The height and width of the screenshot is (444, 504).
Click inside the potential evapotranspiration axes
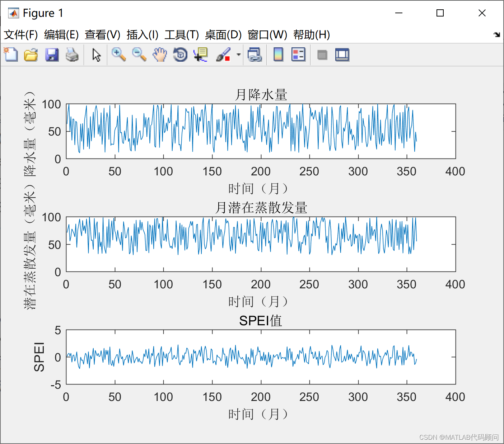(261, 244)
